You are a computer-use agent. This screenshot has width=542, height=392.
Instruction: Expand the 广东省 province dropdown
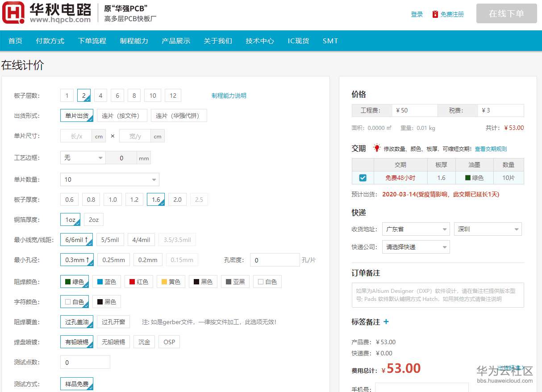tap(416, 229)
